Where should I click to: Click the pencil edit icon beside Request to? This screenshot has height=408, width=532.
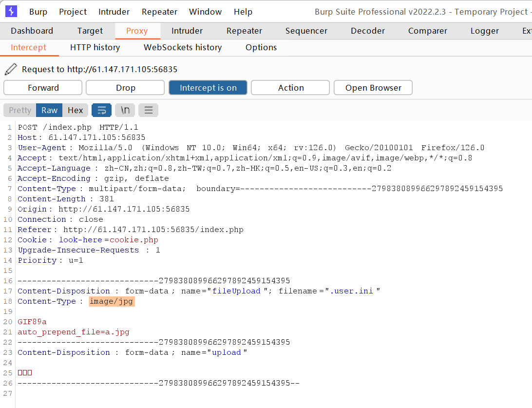pos(11,69)
